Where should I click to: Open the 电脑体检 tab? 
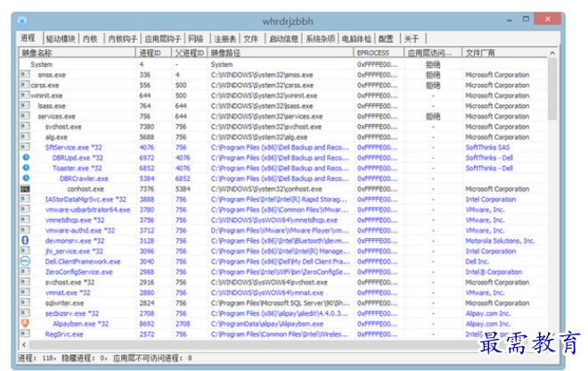[x=356, y=38]
